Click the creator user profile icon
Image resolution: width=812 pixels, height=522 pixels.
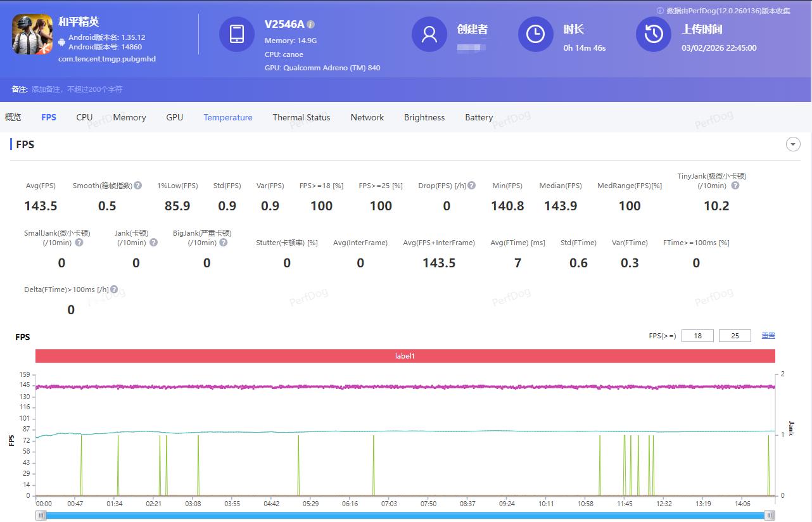click(429, 34)
